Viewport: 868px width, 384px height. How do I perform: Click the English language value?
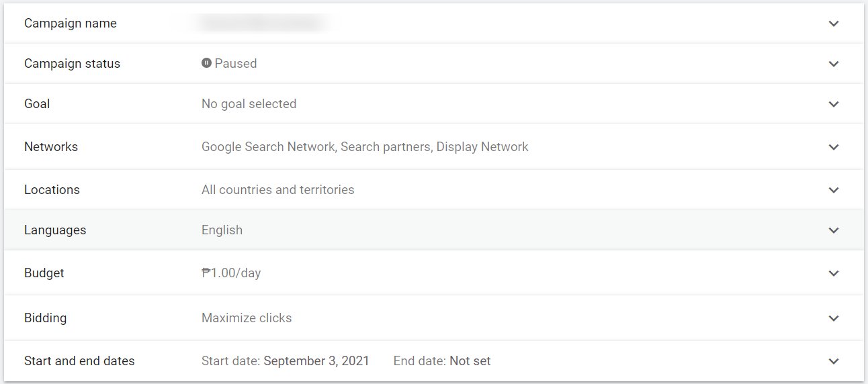tap(222, 230)
